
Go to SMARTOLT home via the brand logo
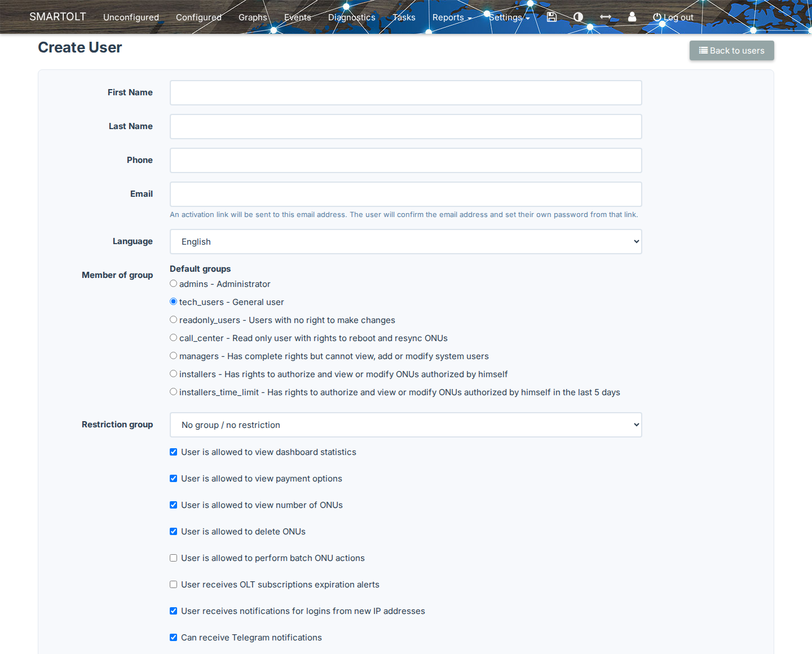(58, 17)
